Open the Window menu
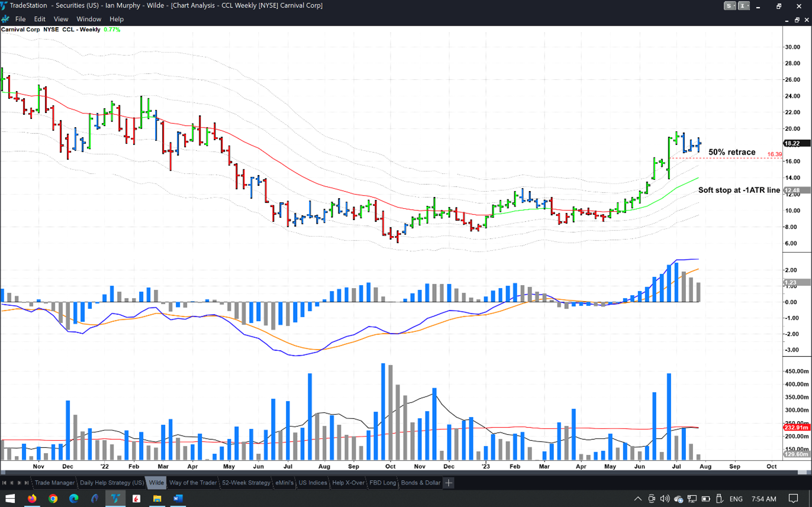Screen dimensions: 812x507 pos(89,19)
